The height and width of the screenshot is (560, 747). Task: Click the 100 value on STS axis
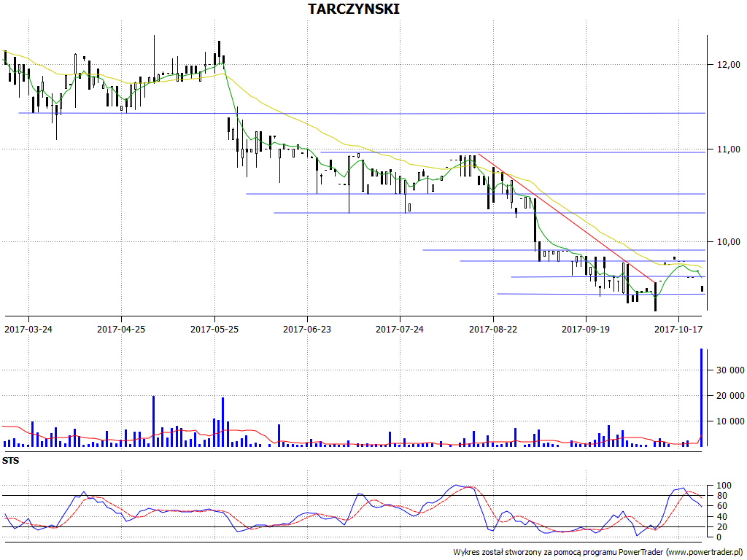pyautogui.click(x=724, y=486)
